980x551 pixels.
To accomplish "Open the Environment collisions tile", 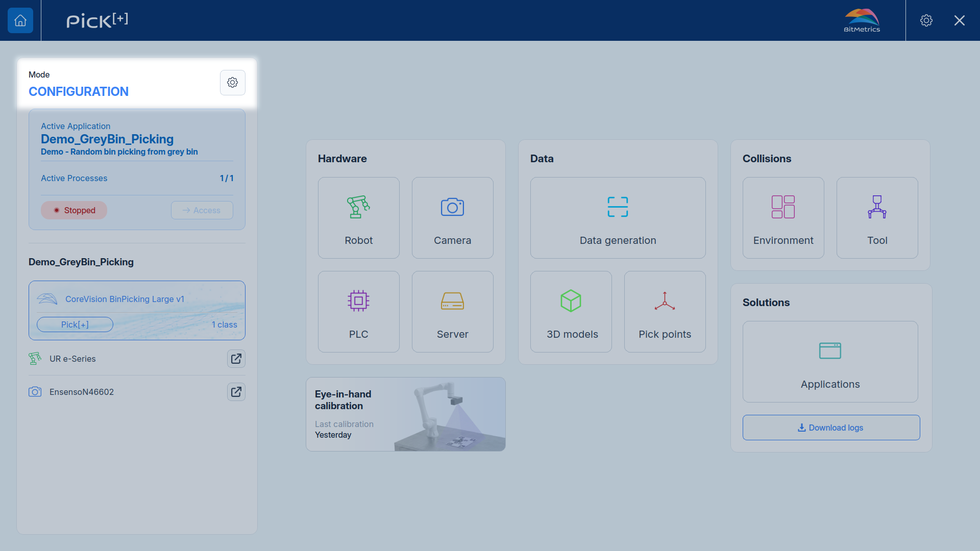I will click(x=783, y=218).
